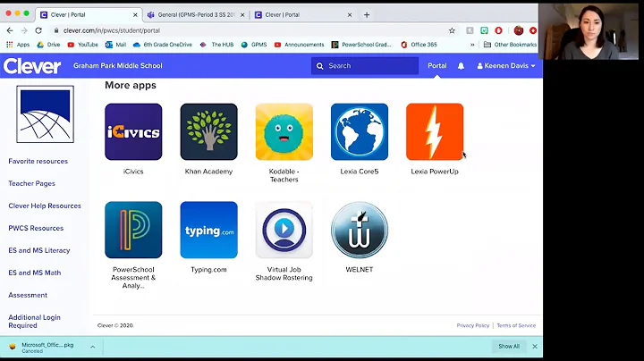The height and width of the screenshot is (361, 644).
Task: Expand the Microsoft_Office download options arrow
Action: point(93,347)
